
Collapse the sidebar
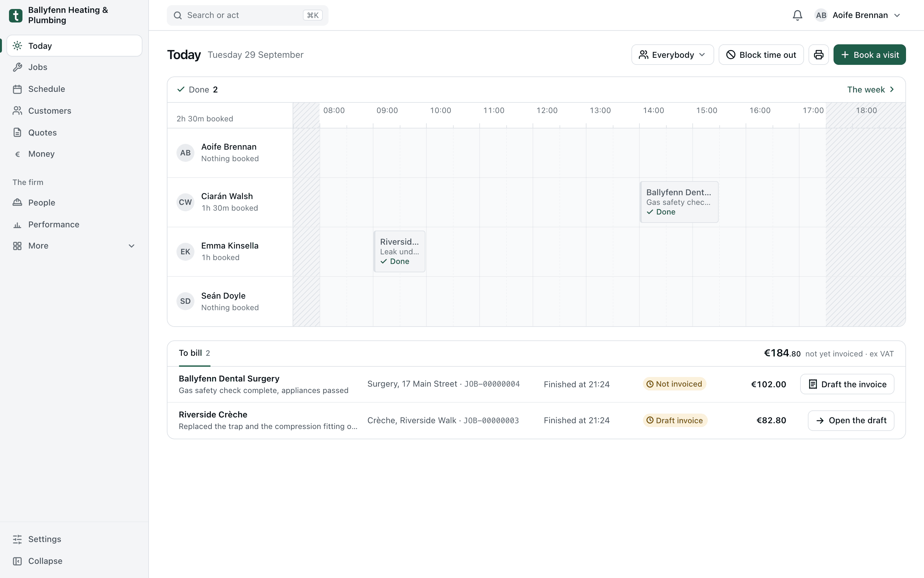tap(74, 561)
